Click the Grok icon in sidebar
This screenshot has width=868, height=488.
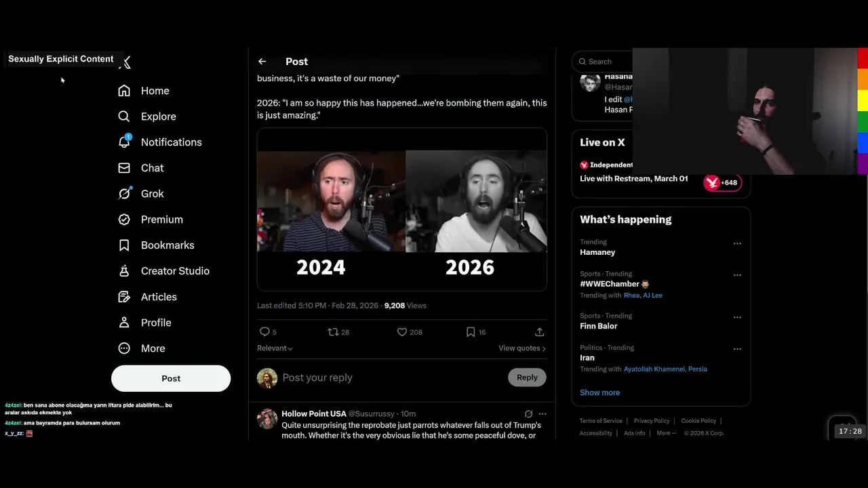point(124,194)
